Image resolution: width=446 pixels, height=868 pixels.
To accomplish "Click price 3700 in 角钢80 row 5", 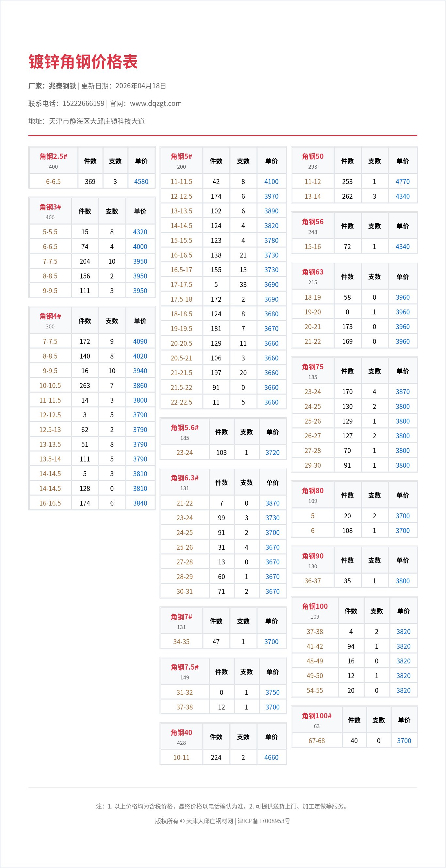I will [x=403, y=516].
